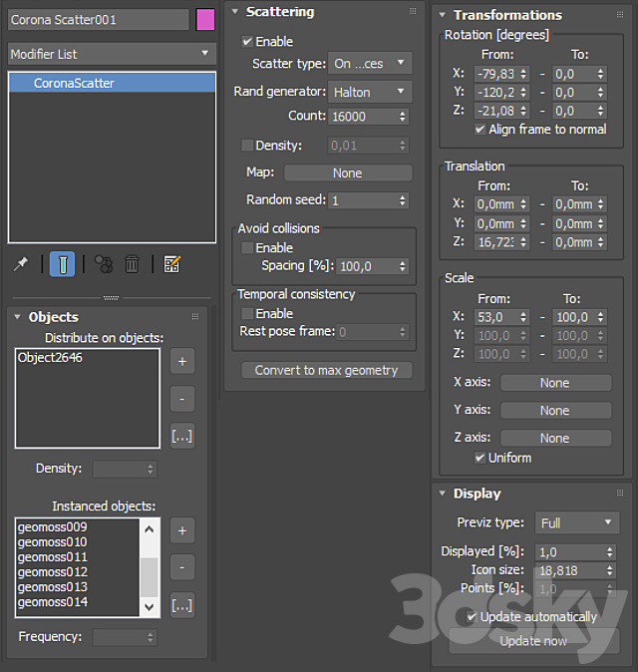The image size is (638, 672).
Task: Click Icon size spinner arrows
Action: click(x=609, y=571)
